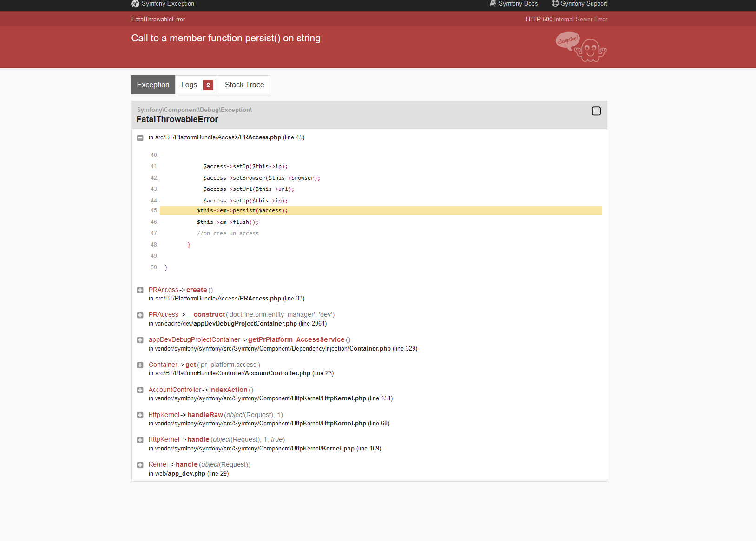Click appDevDebugProjectContainer.php line 2061 path
The width and height of the screenshot is (756, 541).
click(237, 324)
